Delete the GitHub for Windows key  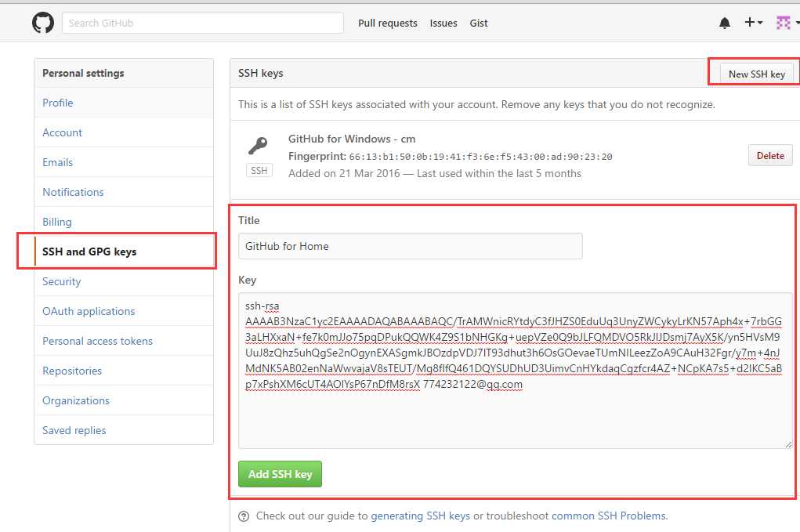(x=770, y=156)
